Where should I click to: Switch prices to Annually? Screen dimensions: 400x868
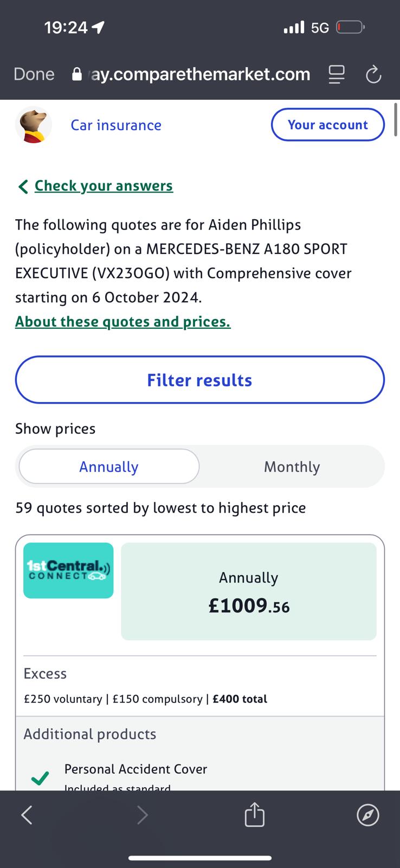(x=109, y=467)
